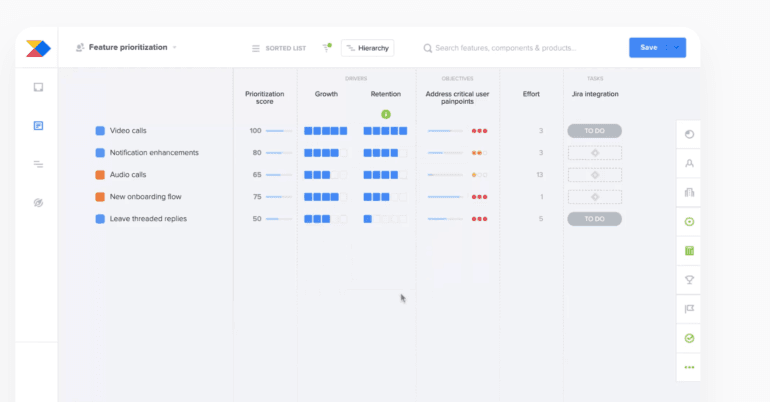
Task: Adjust Growth rating for Video calls
Action: (326, 131)
